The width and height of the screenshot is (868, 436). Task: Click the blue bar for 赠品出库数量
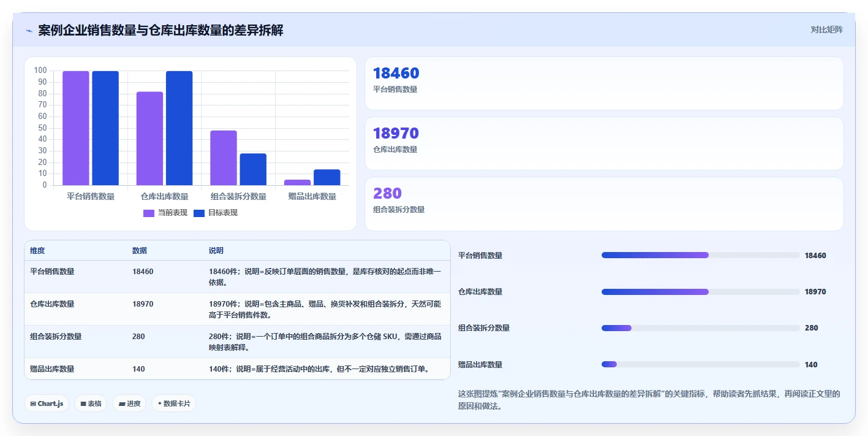point(327,177)
